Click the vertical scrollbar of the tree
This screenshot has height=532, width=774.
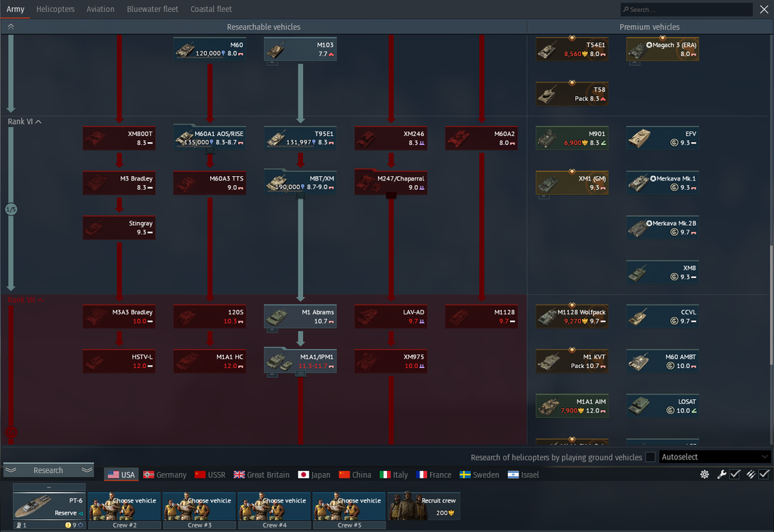[x=771, y=305]
